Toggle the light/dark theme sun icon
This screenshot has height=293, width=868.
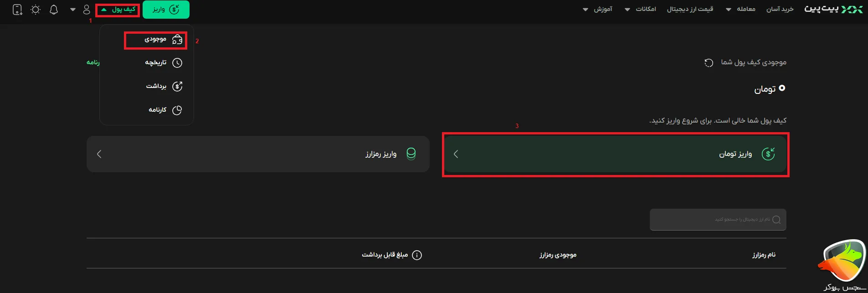pyautogui.click(x=36, y=10)
